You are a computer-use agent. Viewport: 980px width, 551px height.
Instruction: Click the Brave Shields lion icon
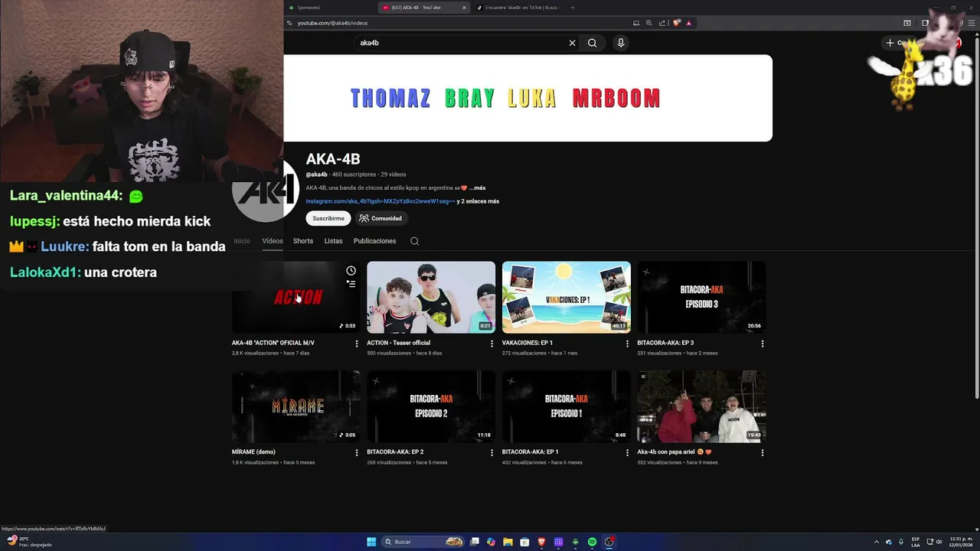[x=677, y=23]
